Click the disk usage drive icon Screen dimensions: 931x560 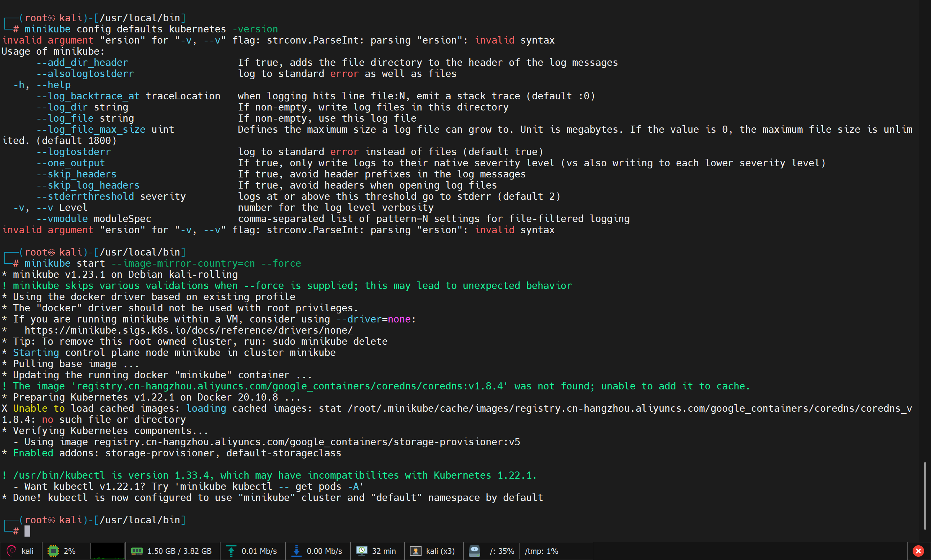(x=475, y=551)
